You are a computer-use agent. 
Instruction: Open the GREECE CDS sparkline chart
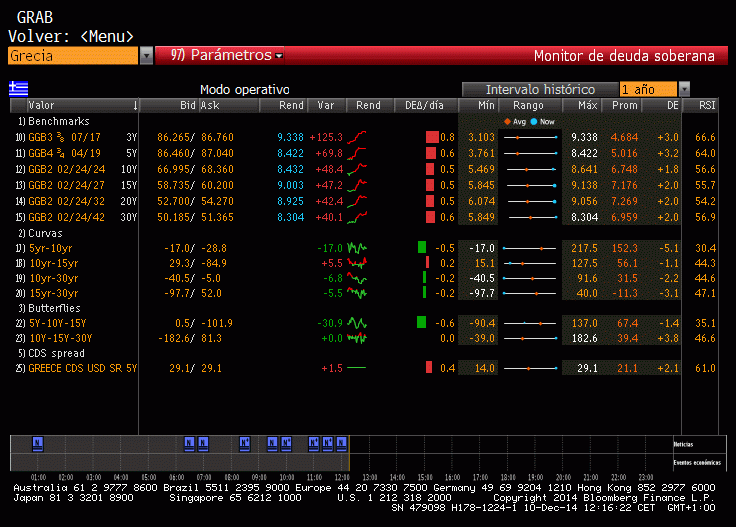pyautogui.click(x=357, y=368)
